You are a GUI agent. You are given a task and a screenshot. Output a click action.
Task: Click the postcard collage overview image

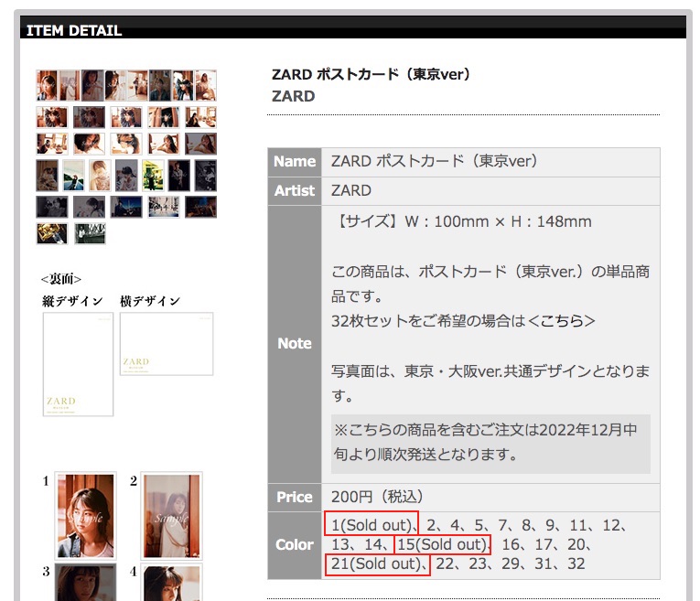[x=126, y=157]
